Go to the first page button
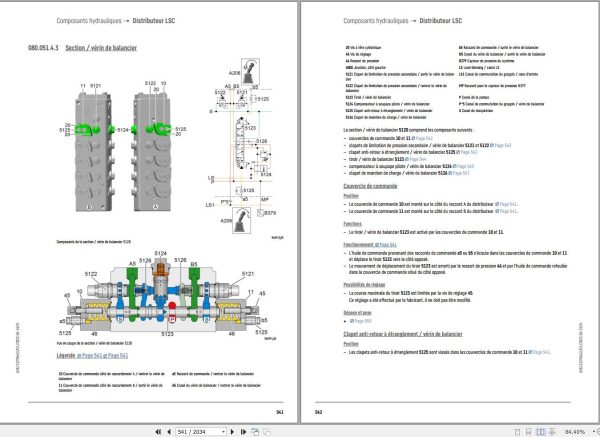 [x=158, y=432]
